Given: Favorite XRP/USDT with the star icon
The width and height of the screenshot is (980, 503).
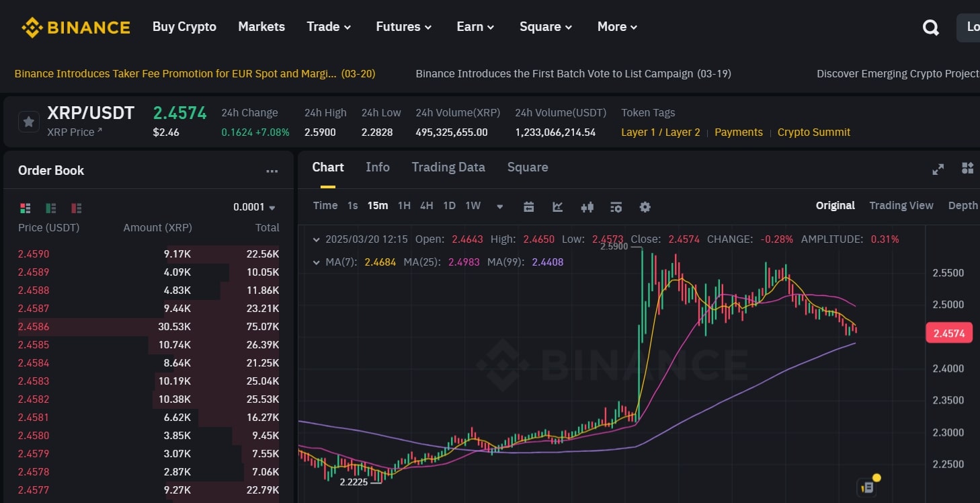Looking at the screenshot, I should [28, 122].
